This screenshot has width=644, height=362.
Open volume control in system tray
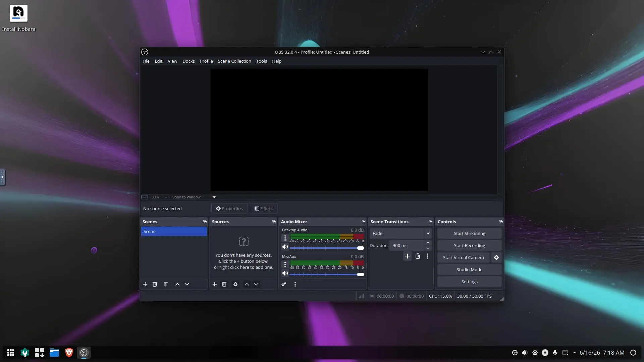(x=525, y=353)
